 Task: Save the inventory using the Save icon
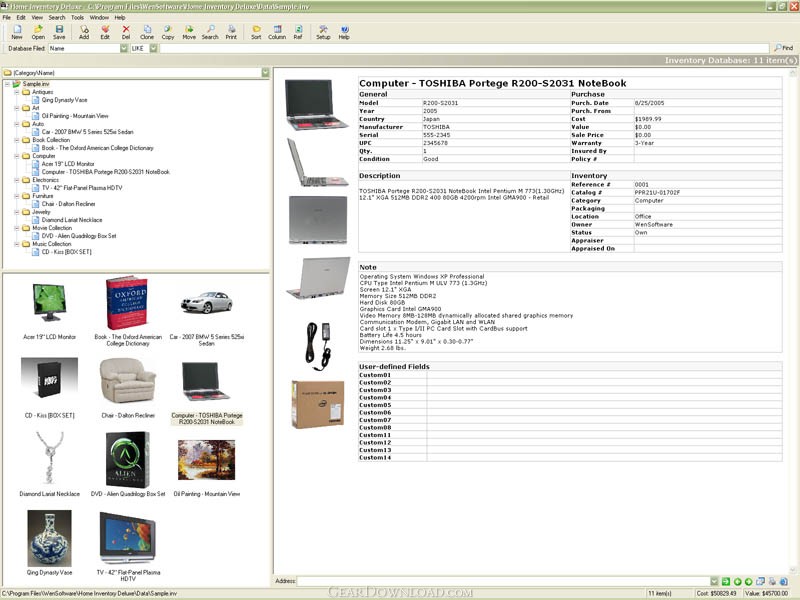click(x=59, y=32)
